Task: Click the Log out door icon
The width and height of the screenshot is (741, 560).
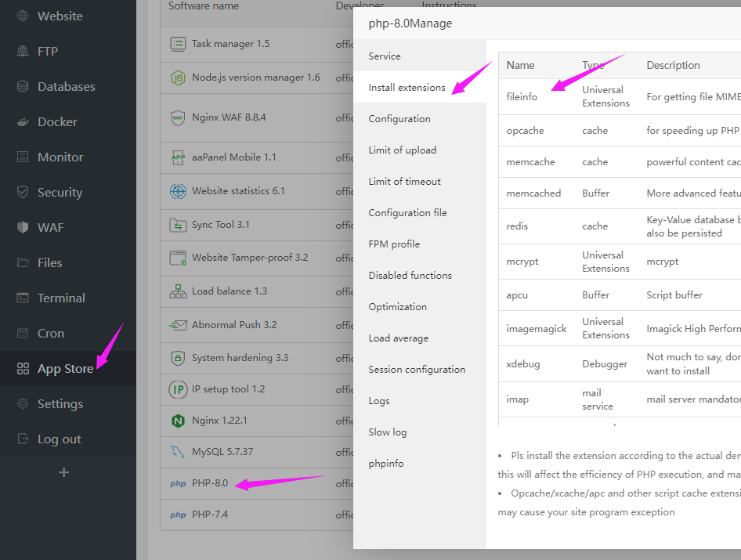Action: click(22, 439)
